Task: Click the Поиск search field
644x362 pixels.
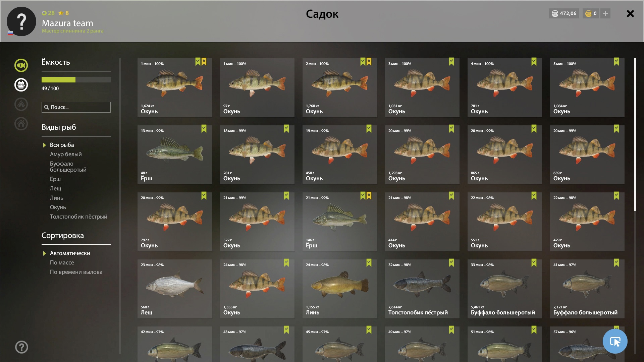Action: click(76, 107)
